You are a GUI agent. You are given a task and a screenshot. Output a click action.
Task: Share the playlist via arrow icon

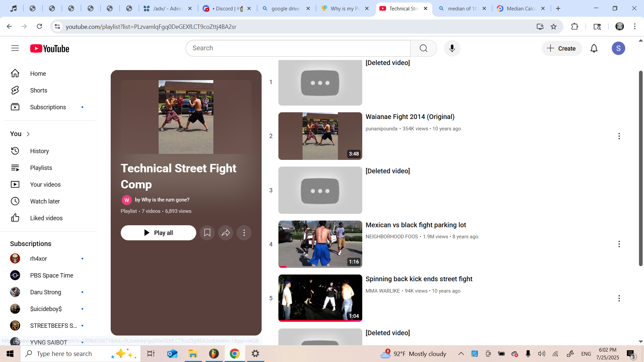226,233
